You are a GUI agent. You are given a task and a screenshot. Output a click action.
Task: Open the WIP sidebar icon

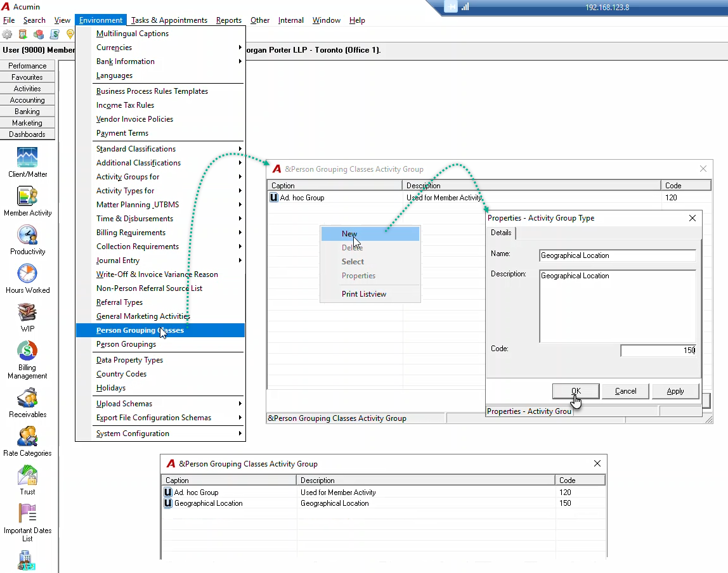[x=27, y=312]
